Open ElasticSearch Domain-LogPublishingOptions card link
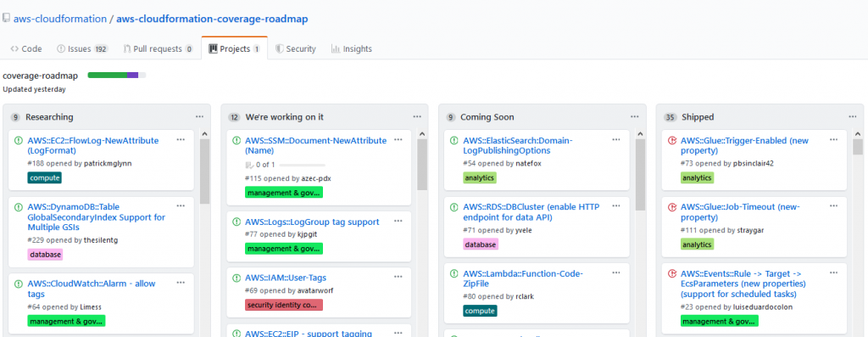868x337 pixels. point(518,145)
